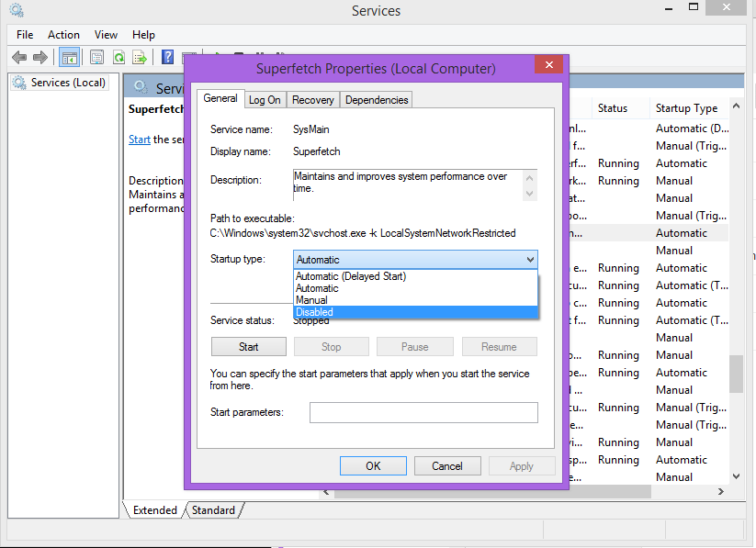Screen dimensions: 756x548
Task: Click Start link in Services description pane
Action: (x=140, y=140)
